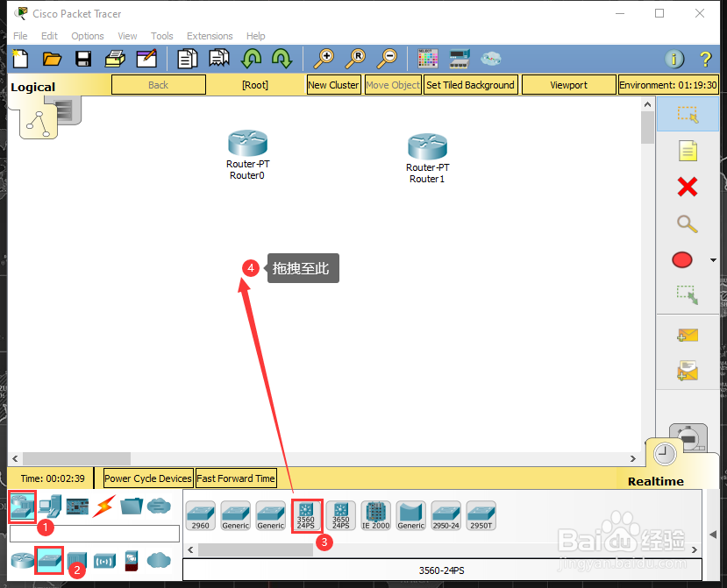Open the Options menu
Screen dimensions: 727x588
coord(88,36)
